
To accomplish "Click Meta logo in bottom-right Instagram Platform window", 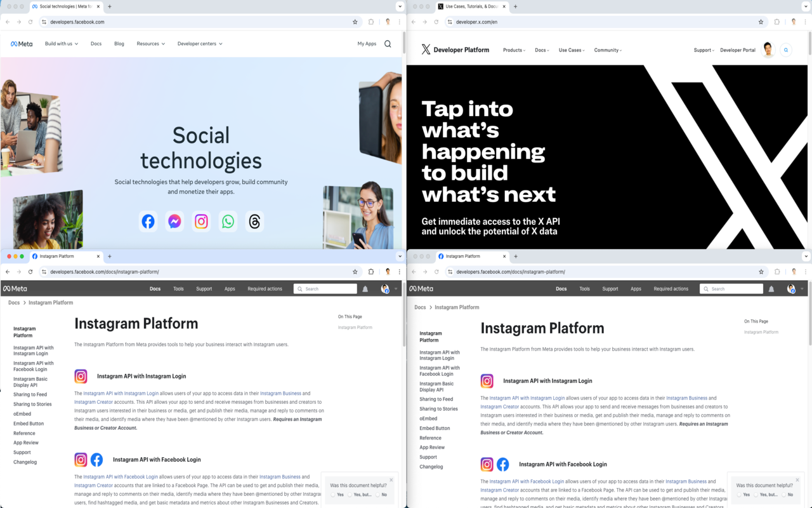I will coord(421,289).
